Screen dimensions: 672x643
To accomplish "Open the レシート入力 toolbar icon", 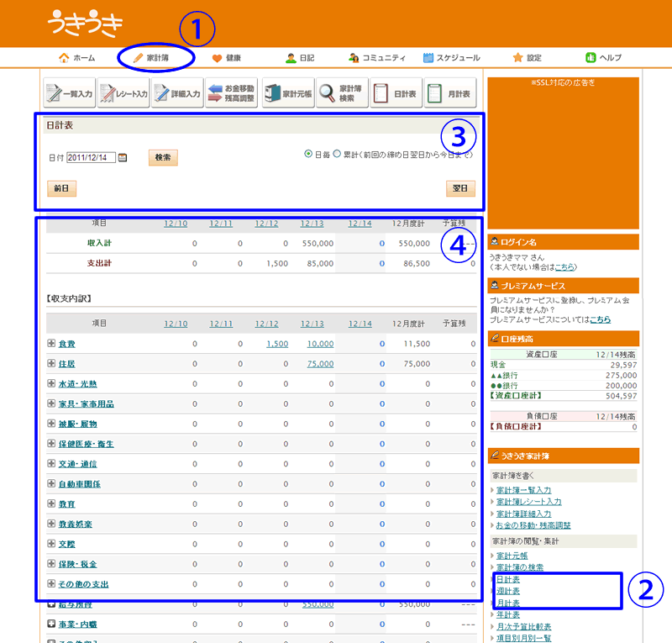I will pyautogui.click(x=123, y=92).
